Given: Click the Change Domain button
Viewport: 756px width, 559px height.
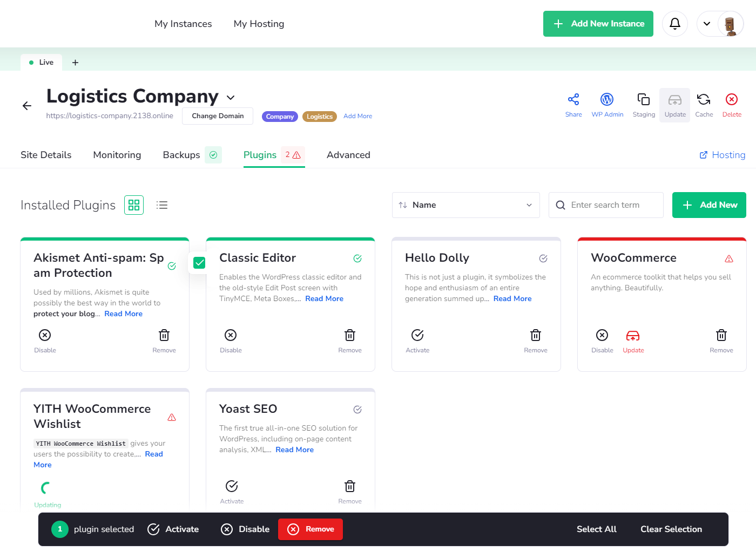Looking at the screenshot, I should click(218, 116).
